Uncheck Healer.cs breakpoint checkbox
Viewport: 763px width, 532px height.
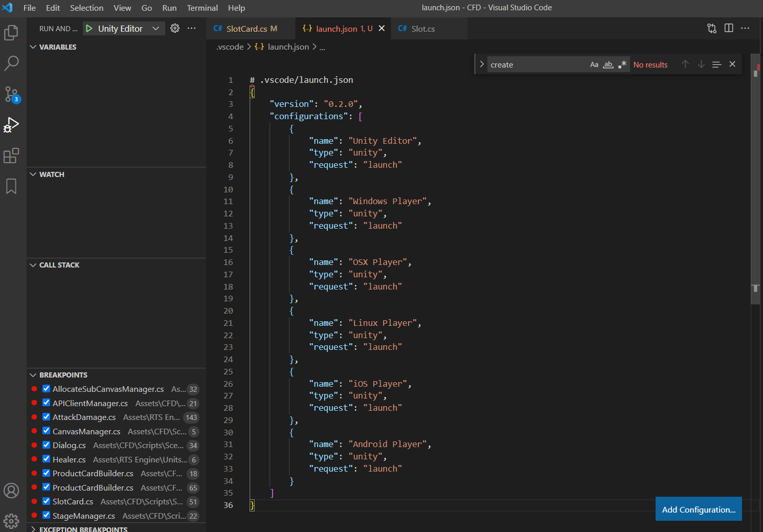tap(46, 459)
